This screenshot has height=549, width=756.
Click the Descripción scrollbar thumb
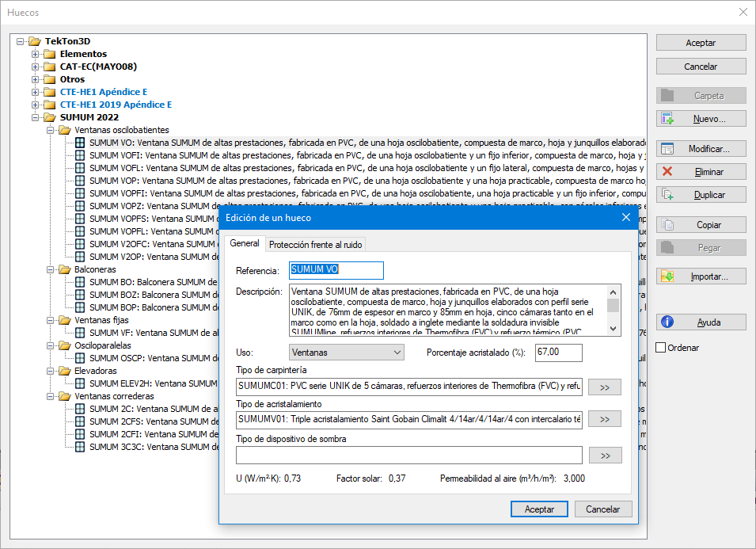[614, 305]
